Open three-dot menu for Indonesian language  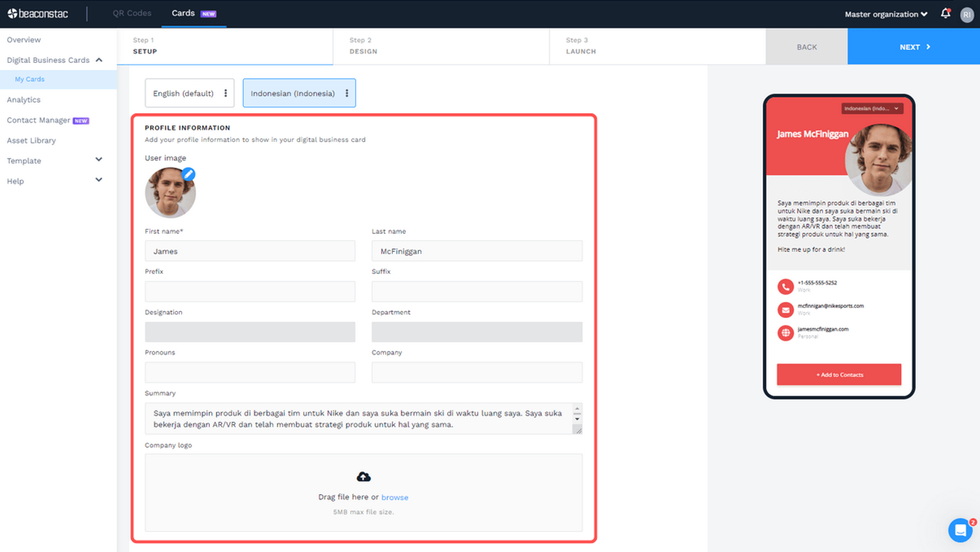(347, 93)
